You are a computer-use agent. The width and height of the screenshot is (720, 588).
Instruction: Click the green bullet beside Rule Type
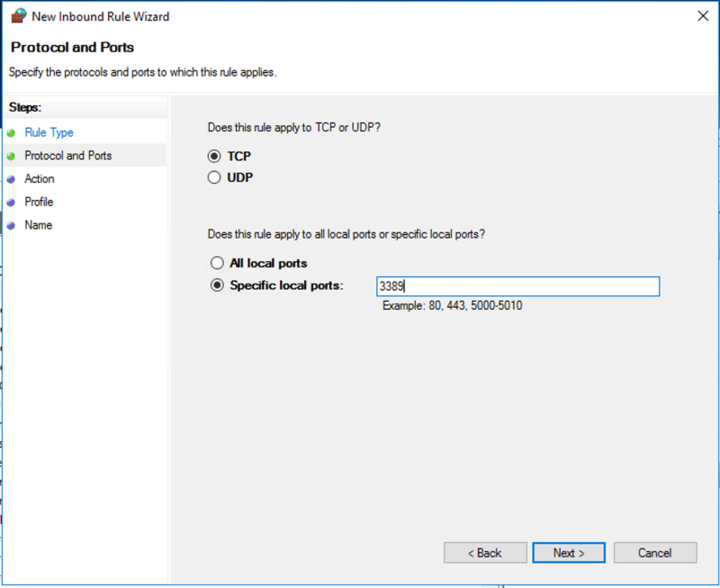pos(12,133)
